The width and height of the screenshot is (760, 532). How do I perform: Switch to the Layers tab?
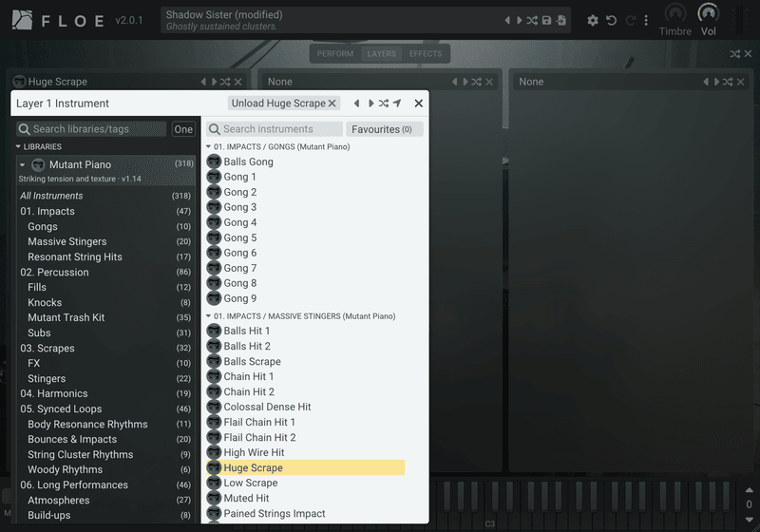click(382, 54)
